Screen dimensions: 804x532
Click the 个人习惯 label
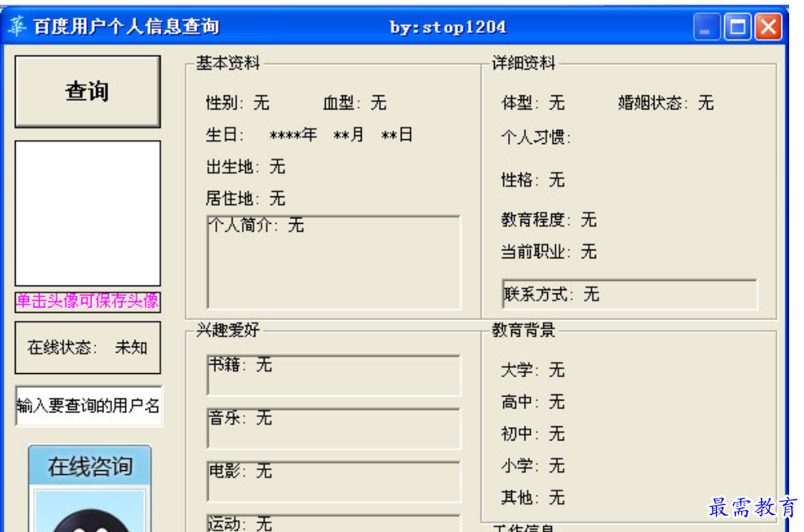[536, 137]
